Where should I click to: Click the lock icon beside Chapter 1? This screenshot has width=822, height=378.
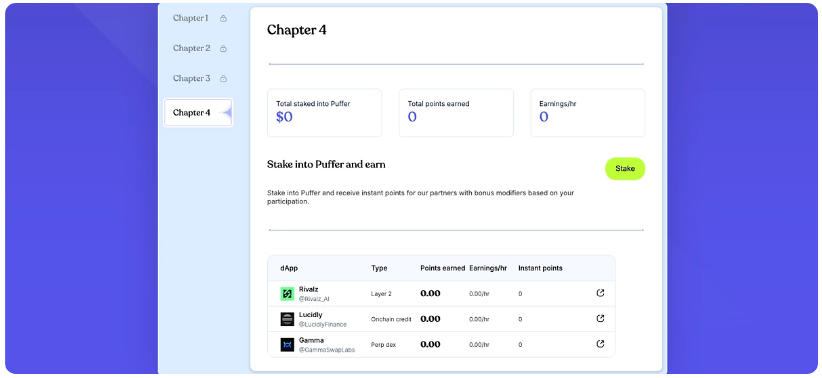pos(223,18)
